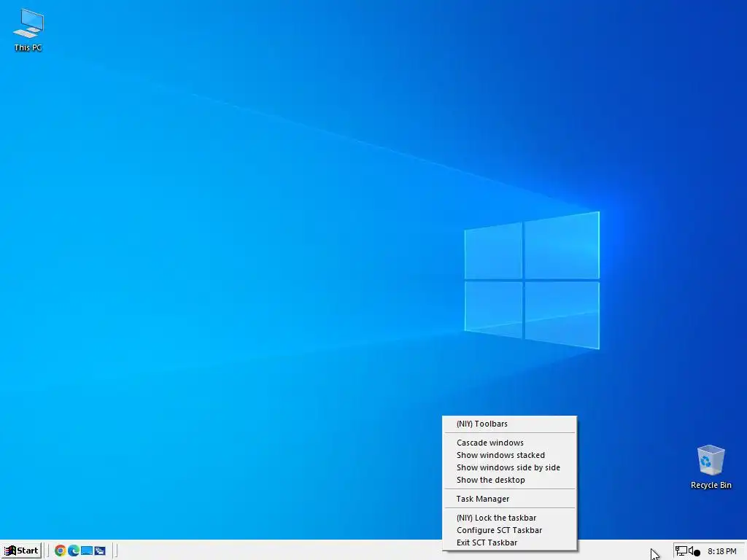Click the window switcher quick launch icon
Viewport: 747px width, 560px height.
99,551
